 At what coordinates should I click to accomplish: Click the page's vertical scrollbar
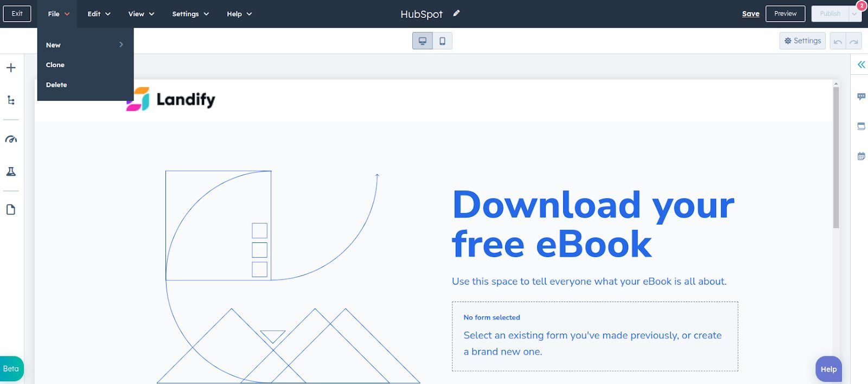(x=836, y=157)
